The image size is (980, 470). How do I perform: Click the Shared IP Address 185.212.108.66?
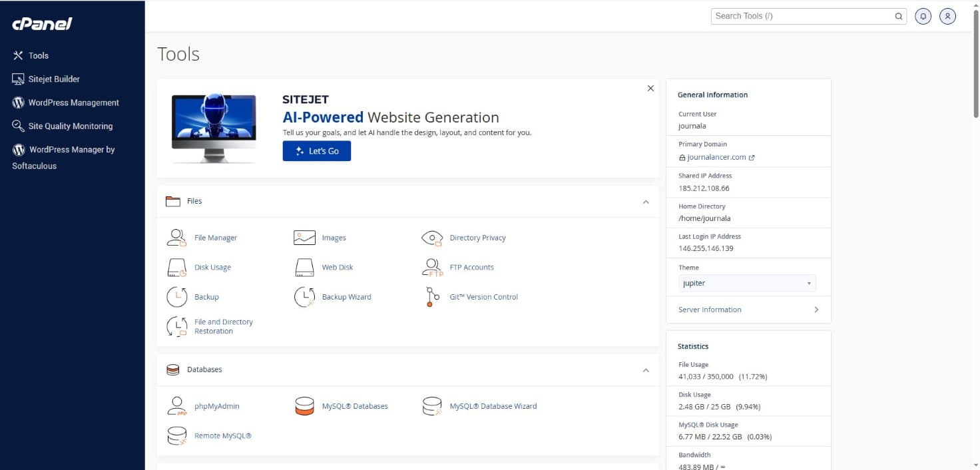tap(704, 188)
